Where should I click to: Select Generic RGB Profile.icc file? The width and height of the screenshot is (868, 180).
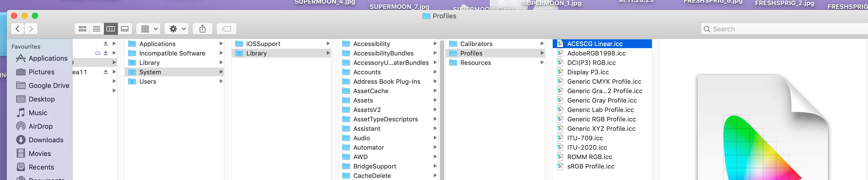point(602,120)
